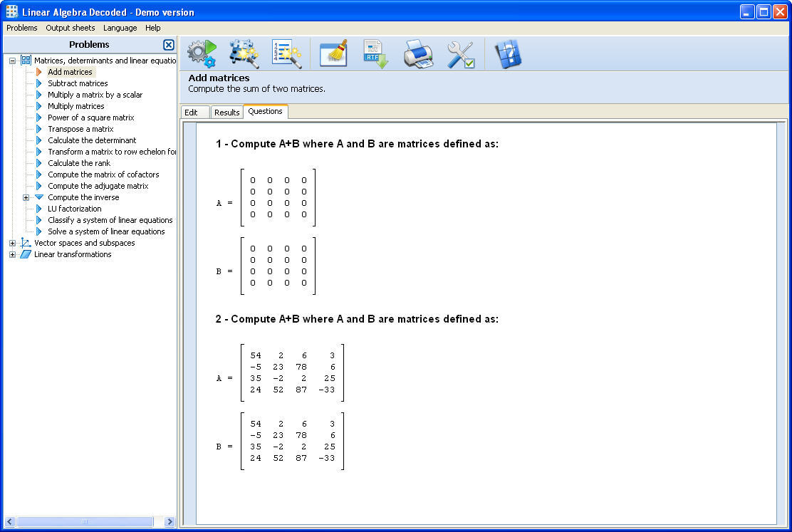Screen dimensions: 792x532
Task: Expand the Compute the inverse node
Action: [x=26, y=197]
